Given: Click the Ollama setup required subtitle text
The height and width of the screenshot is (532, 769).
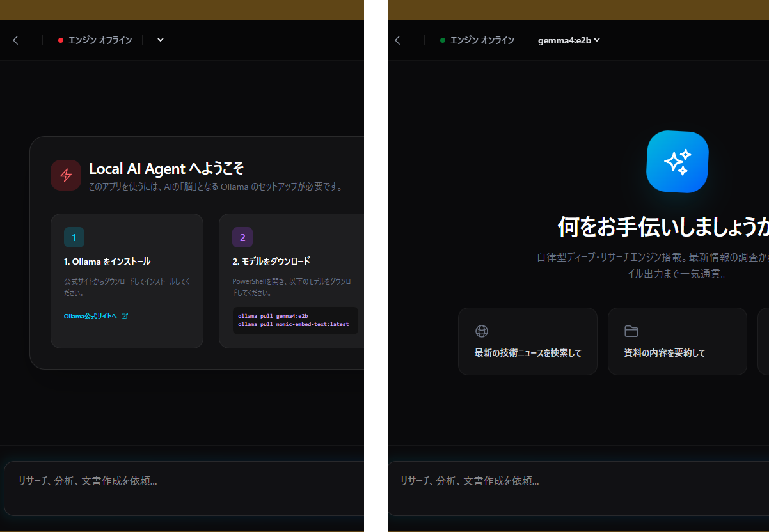Looking at the screenshot, I should pos(216,187).
